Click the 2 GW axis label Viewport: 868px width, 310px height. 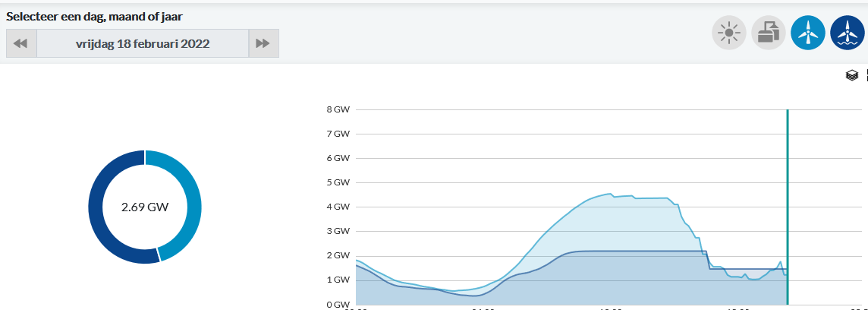[338, 256]
